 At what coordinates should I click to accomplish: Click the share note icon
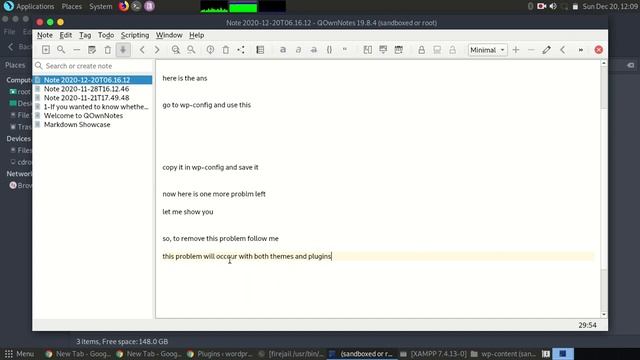coord(241,50)
